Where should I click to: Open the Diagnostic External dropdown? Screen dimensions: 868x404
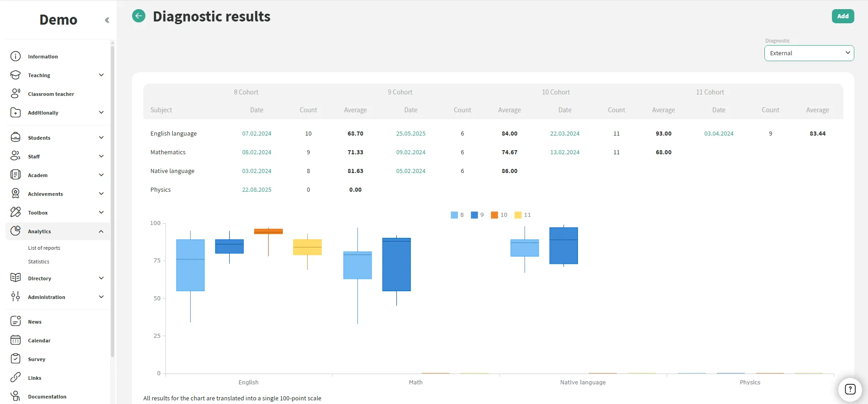[x=809, y=53]
